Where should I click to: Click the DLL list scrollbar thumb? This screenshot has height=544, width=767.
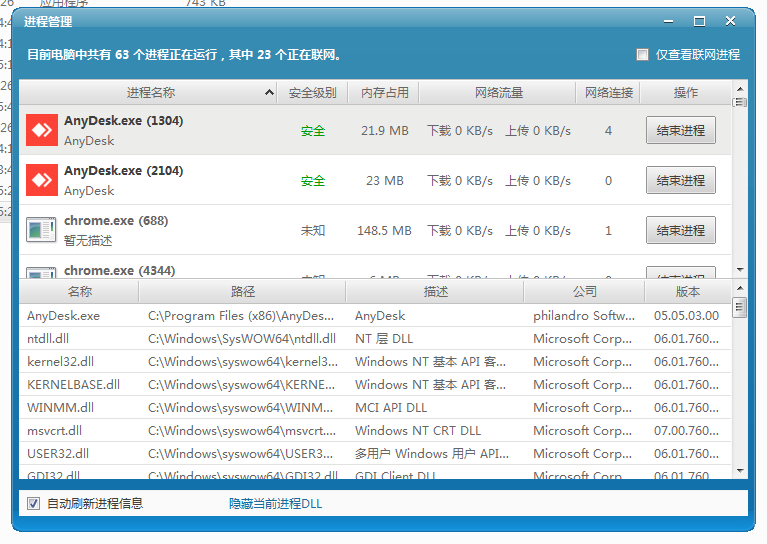pos(740,307)
